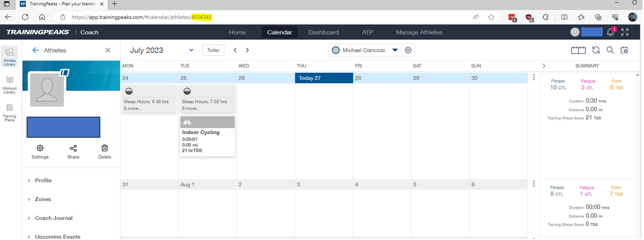Close the Athletes side panel
Viewport: 644px width, 240px height.
tap(108, 50)
